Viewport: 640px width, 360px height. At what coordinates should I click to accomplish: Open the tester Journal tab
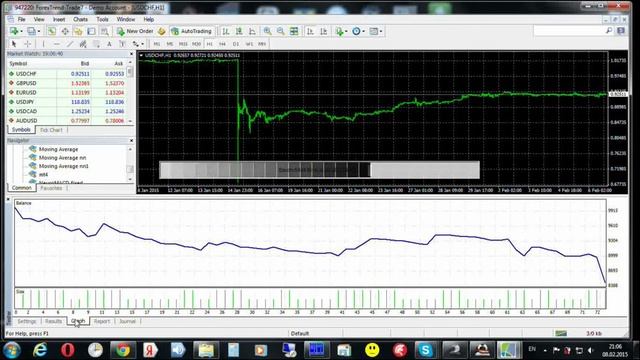tap(127, 321)
